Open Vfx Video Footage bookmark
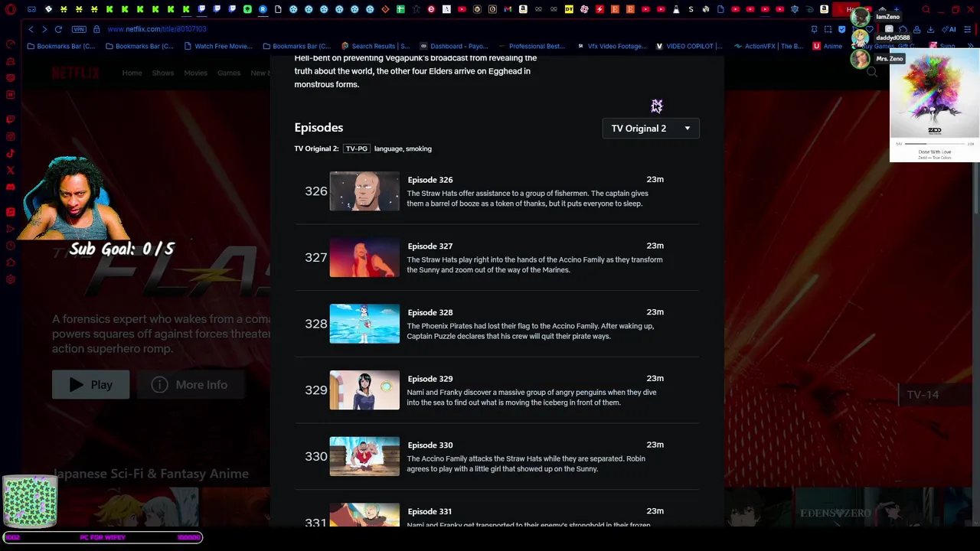980x551 pixels. (x=611, y=46)
